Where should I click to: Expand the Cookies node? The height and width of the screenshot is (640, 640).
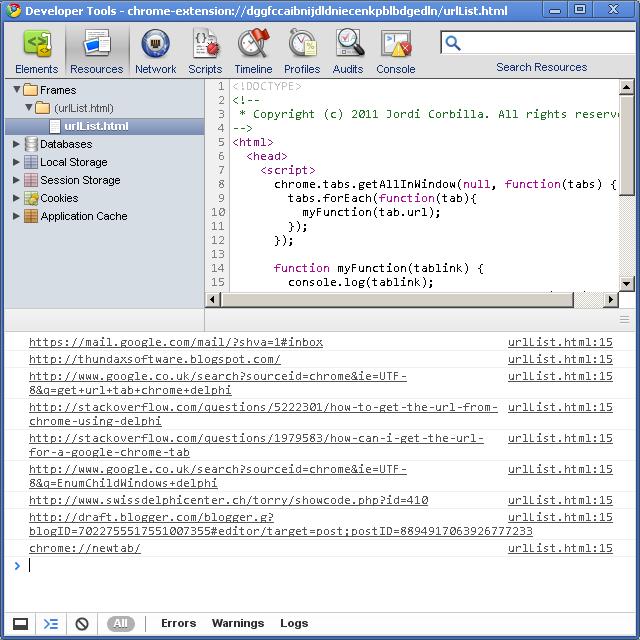[16, 198]
